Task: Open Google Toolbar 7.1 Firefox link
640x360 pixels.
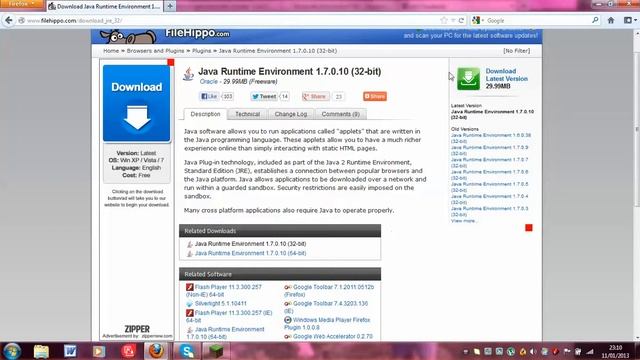Action: (329, 291)
